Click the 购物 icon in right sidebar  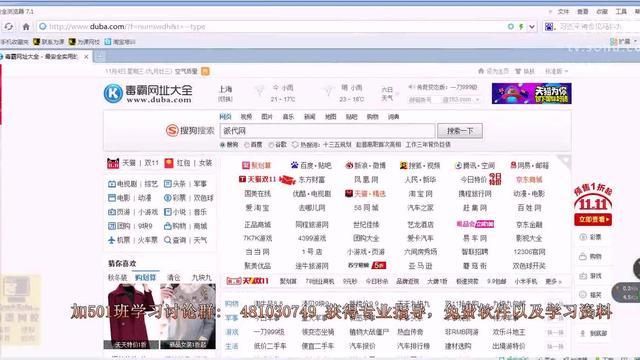(x=584, y=257)
